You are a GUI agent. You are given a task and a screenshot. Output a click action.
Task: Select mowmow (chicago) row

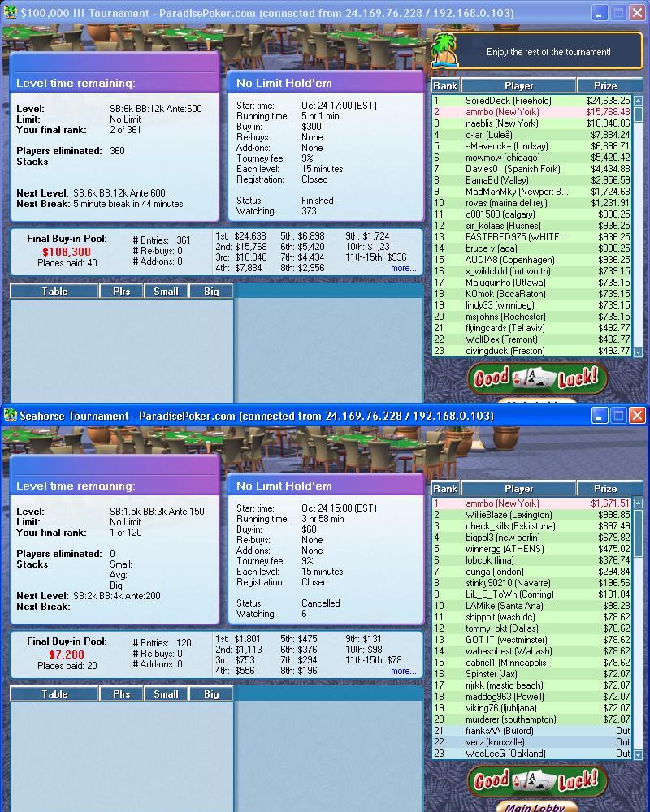(x=532, y=158)
